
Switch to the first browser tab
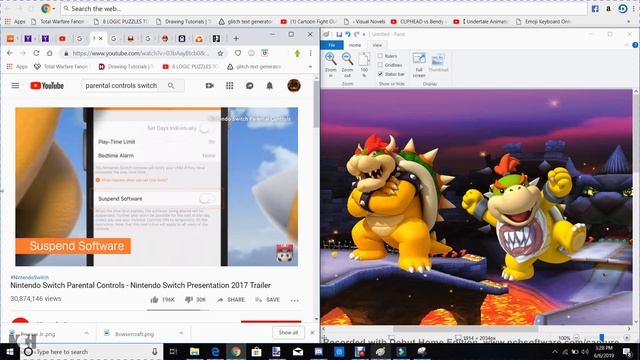10,38
